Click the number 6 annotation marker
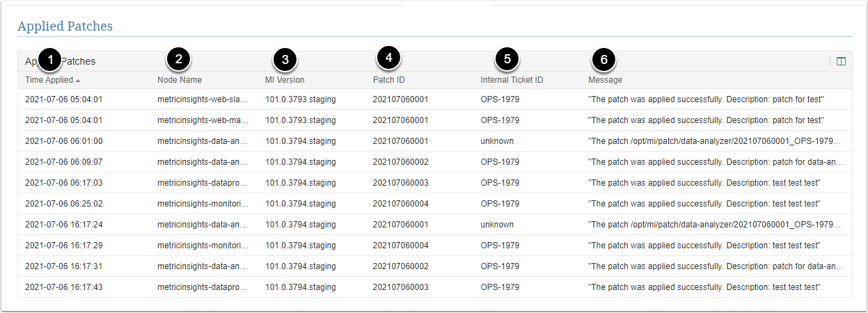The height and width of the screenshot is (313, 868). [x=604, y=60]
